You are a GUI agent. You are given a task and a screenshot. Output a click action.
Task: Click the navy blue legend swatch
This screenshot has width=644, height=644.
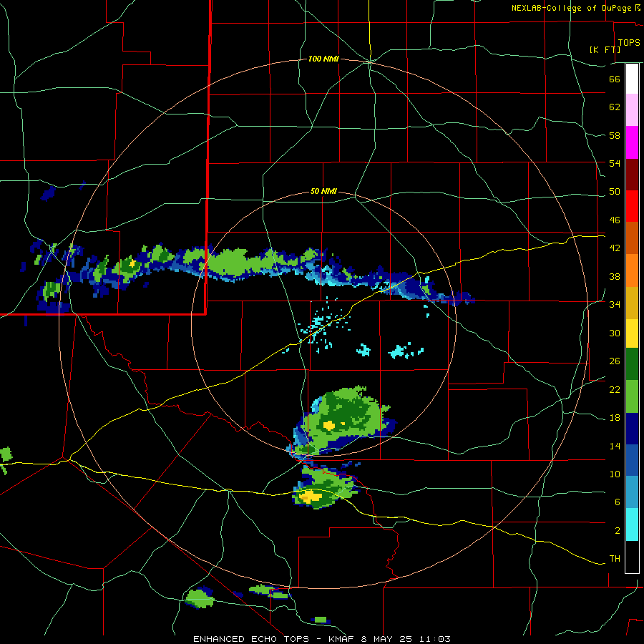[632, 429]
